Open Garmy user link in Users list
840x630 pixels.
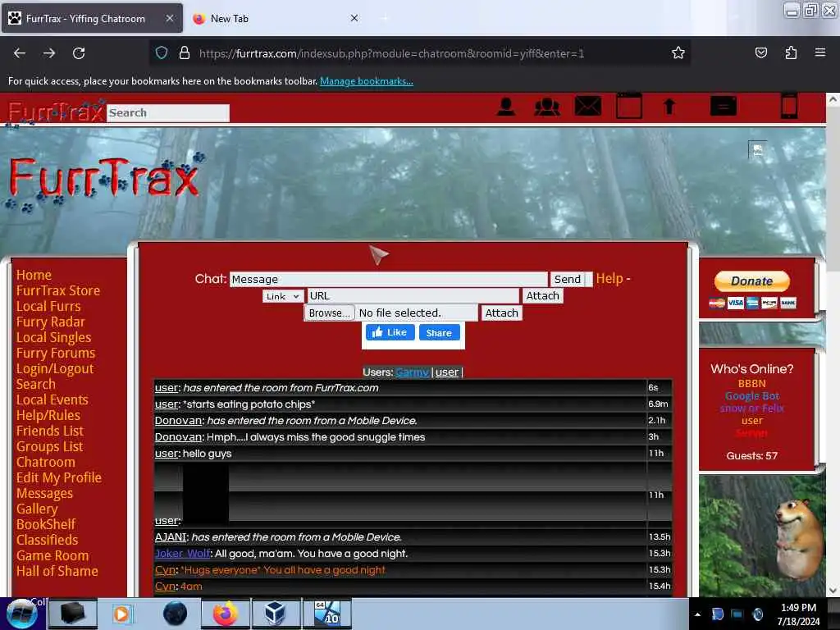(412, 372)
